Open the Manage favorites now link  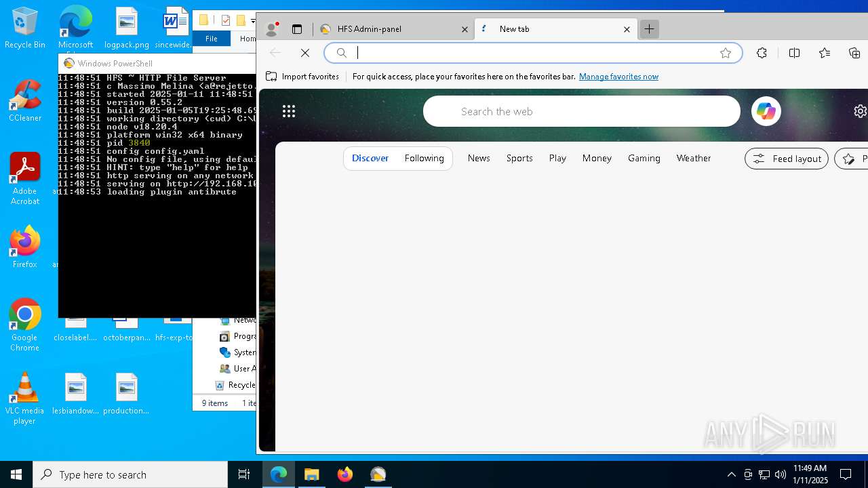[x=618, y=77]
